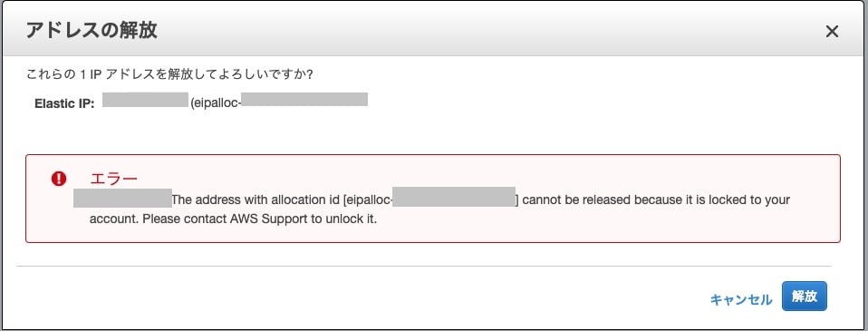868x331 pixels.
Task: Click the confirmation question about releasing 1 IP
Action: [169, 73]
